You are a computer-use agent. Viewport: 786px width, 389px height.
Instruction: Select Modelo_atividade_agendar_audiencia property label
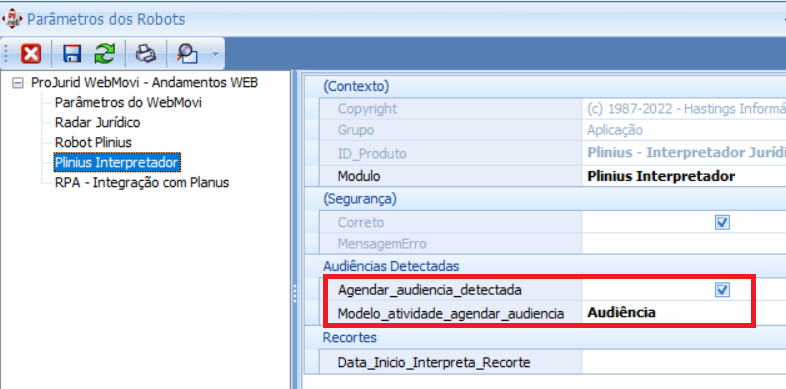tap(451, 314)
